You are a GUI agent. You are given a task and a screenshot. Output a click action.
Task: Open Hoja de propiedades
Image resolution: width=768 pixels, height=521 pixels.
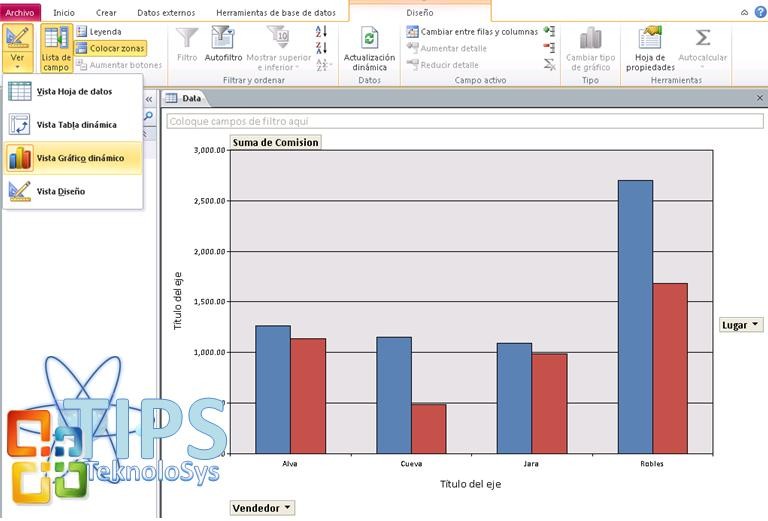coord(650,49)
